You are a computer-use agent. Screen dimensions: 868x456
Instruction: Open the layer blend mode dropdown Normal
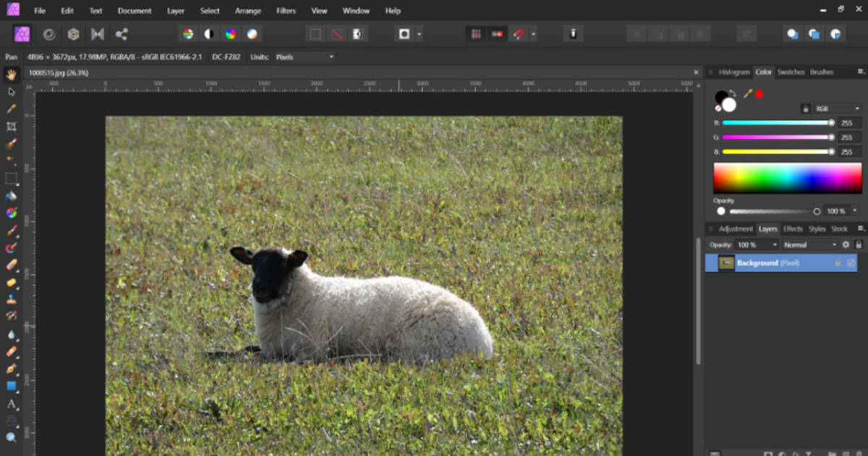coord(809,245)
